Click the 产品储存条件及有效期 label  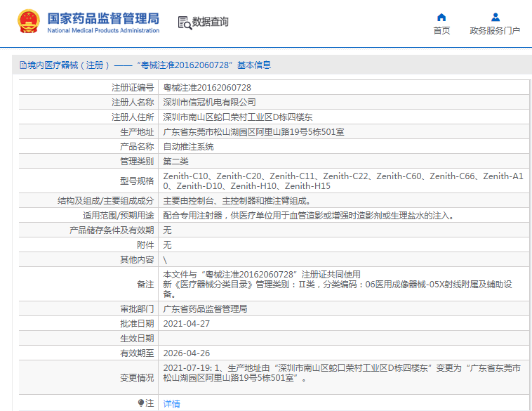(112, 230)
